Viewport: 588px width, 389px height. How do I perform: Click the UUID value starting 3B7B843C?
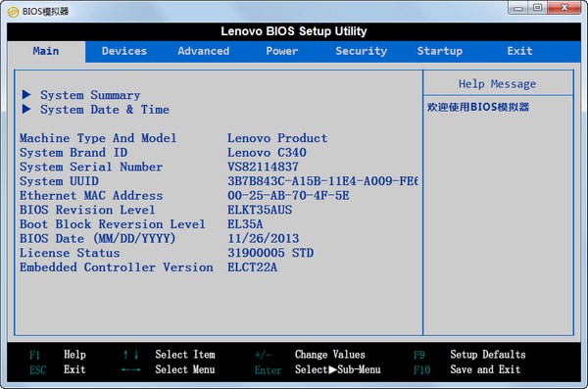322,181
